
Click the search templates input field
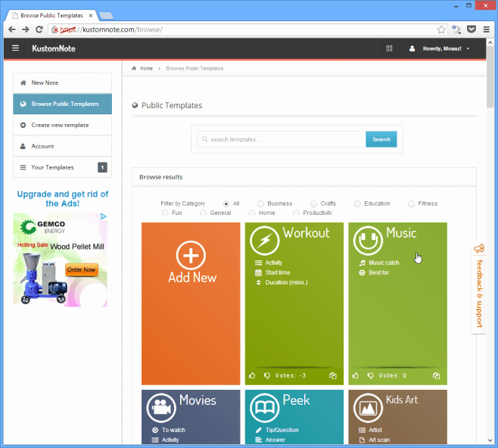point(282,139)
